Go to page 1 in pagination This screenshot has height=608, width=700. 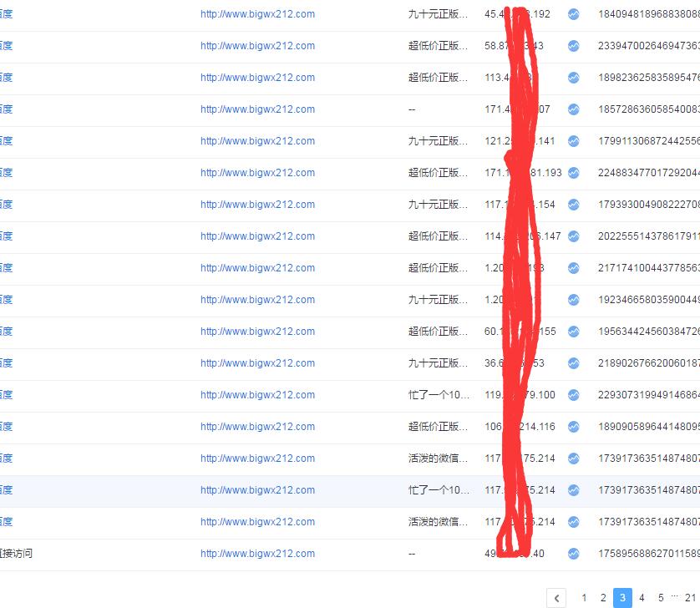tap(584, 598)
